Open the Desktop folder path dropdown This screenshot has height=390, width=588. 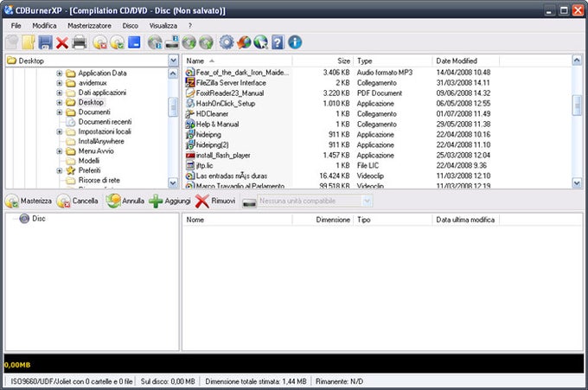pyautogui.click(x=173, y=61)
